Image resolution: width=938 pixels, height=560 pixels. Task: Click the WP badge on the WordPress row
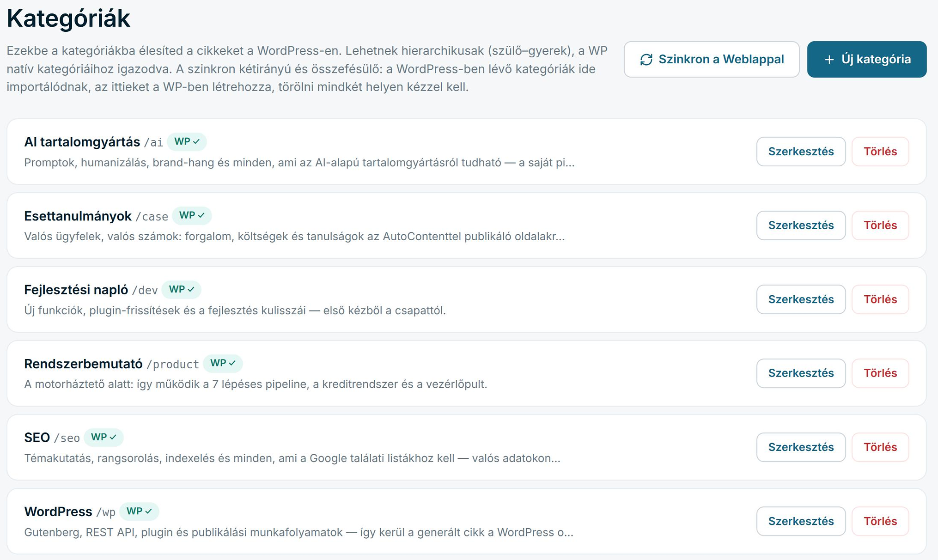click(x=139, y=511)
